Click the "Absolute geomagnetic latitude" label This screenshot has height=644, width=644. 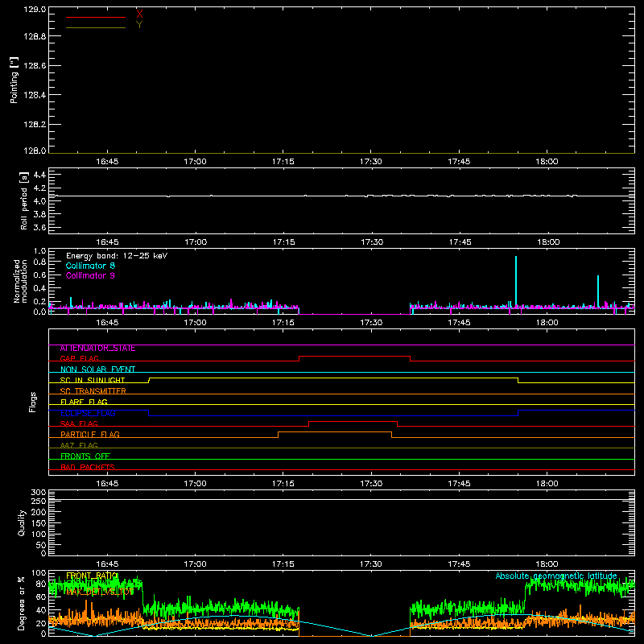(x=556, y=576)
